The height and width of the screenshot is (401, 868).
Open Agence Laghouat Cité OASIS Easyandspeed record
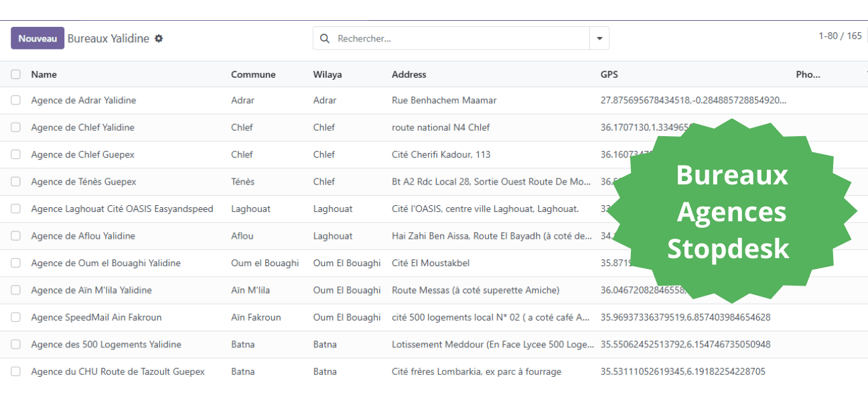[x=122, y=209]
